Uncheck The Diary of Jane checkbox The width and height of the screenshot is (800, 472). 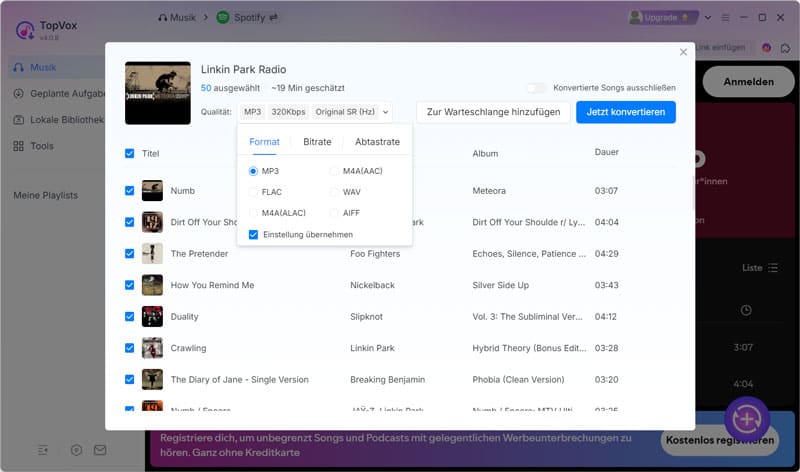click(130, 380)
